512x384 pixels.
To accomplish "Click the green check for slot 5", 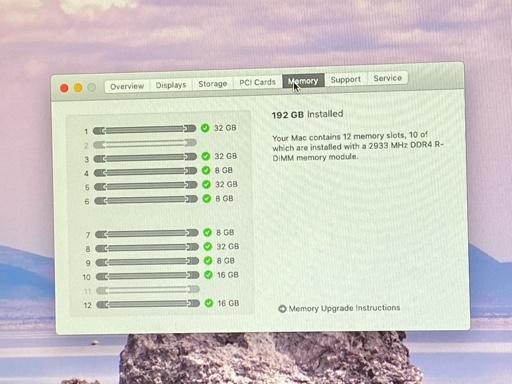I will pyautogui.click(x=206, y=184).
